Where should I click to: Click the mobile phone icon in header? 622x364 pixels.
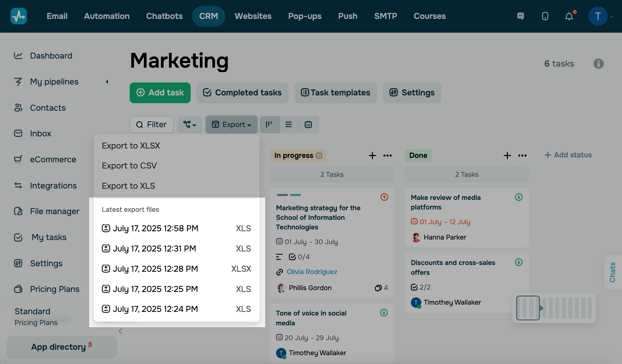[545, 16]
